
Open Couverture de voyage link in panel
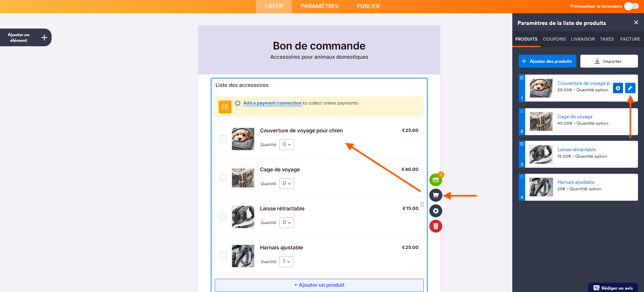(x=584, y=83)
